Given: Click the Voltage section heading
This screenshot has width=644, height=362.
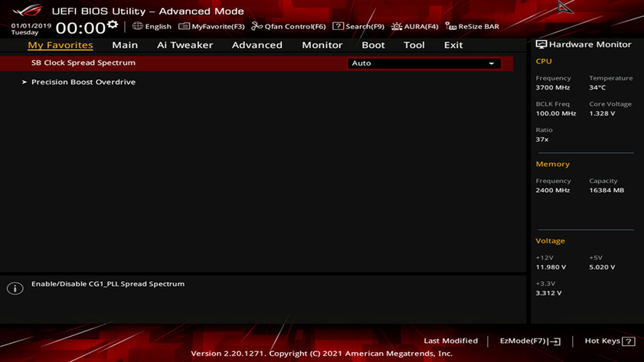Looking at the screenshot, I should pyautogui.click(x=550, y=241).
